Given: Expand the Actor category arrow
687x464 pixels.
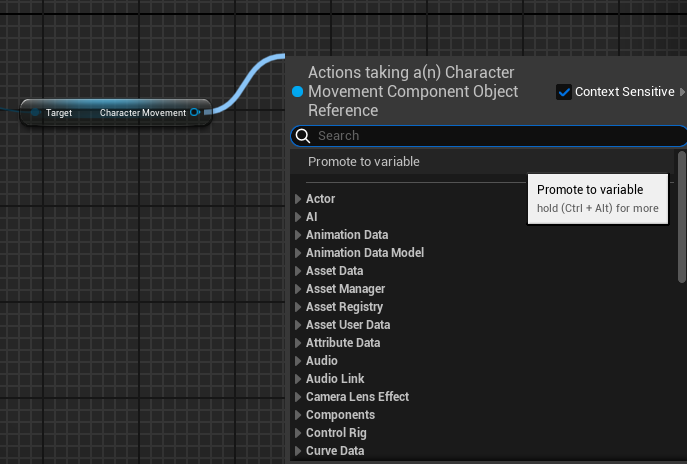Looking at the screenshot, I should click(x=298, y=199).
